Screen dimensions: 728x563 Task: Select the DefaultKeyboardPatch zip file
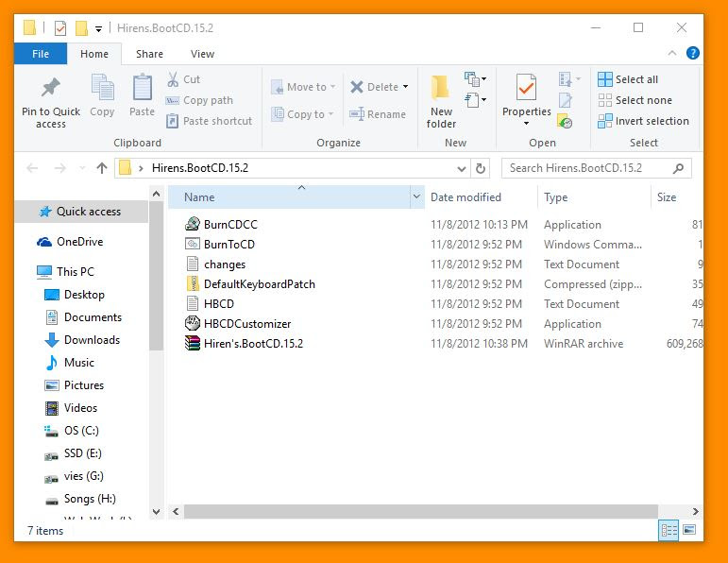click(x=259, y=284)
